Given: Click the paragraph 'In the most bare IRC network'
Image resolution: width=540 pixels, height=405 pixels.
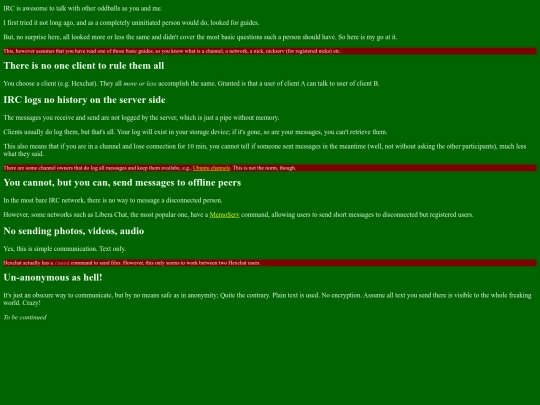Looking at the screenshot, I should 113,200.
